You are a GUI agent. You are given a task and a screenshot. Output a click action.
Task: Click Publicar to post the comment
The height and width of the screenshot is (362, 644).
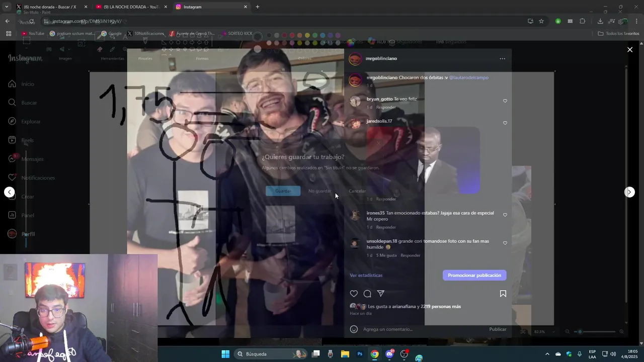[498, 329]
